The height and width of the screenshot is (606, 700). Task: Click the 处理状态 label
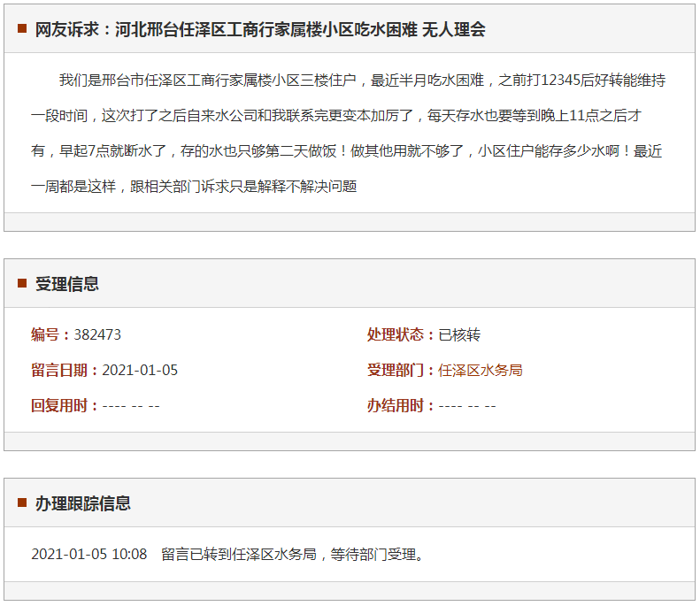coord(401,334)
